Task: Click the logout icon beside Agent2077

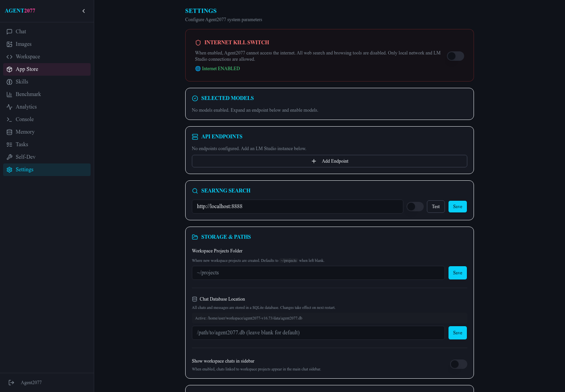Action: tap(11, 383)
